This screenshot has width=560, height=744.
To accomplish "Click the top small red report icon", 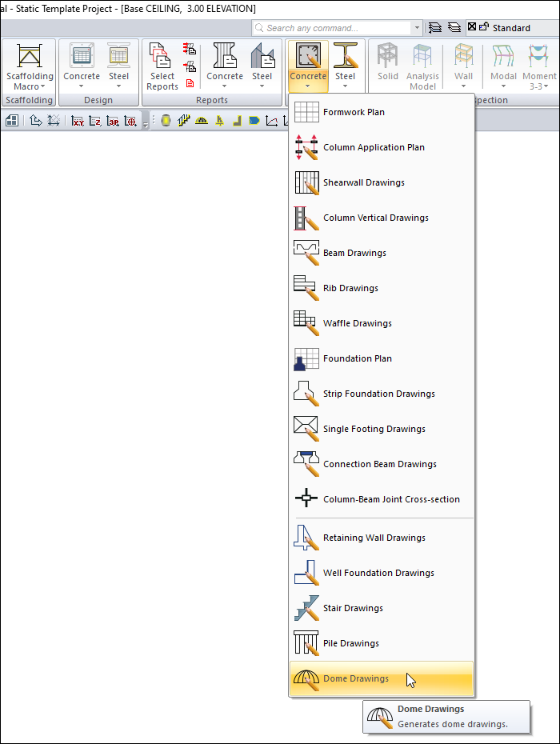I will pos(190,48).
